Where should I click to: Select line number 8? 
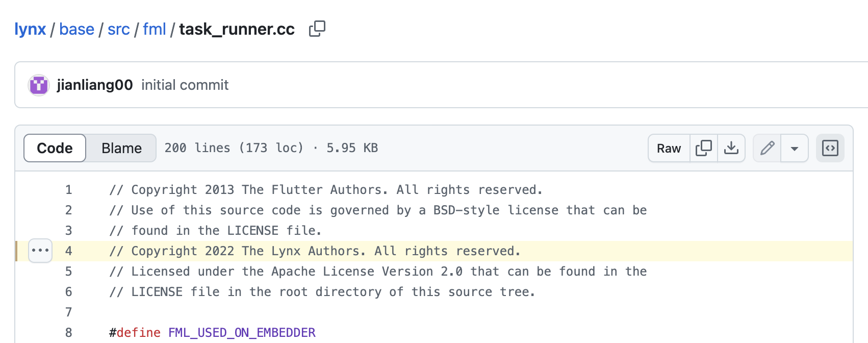coord(69,333)
